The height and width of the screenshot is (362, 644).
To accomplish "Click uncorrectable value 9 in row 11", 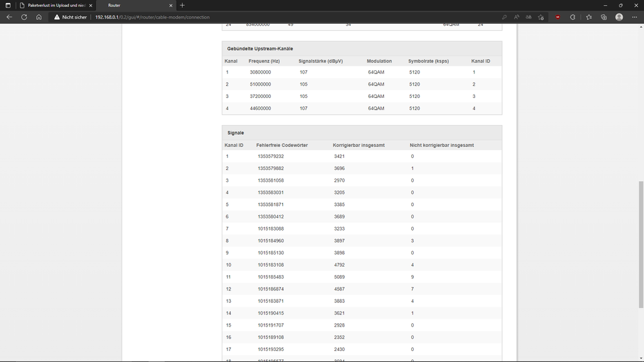I will tap(413, 277).
